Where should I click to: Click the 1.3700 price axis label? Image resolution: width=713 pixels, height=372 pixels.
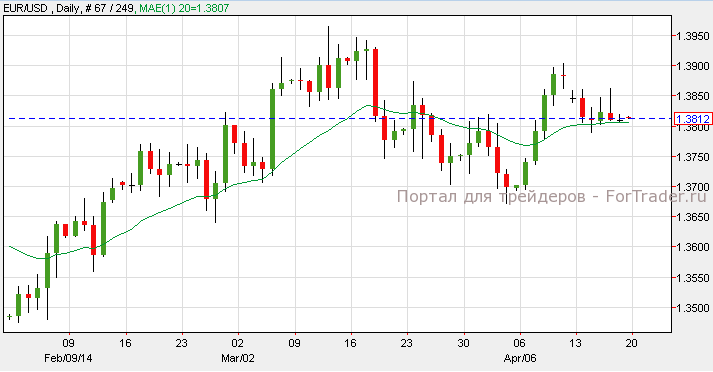[x=693, y=187]
